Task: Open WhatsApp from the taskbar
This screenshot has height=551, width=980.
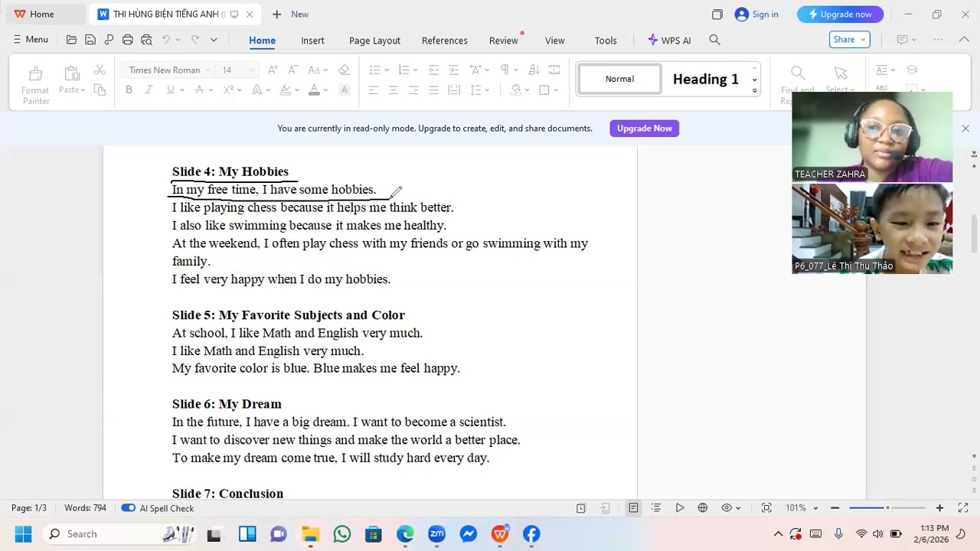Action: tap(341, 533)
